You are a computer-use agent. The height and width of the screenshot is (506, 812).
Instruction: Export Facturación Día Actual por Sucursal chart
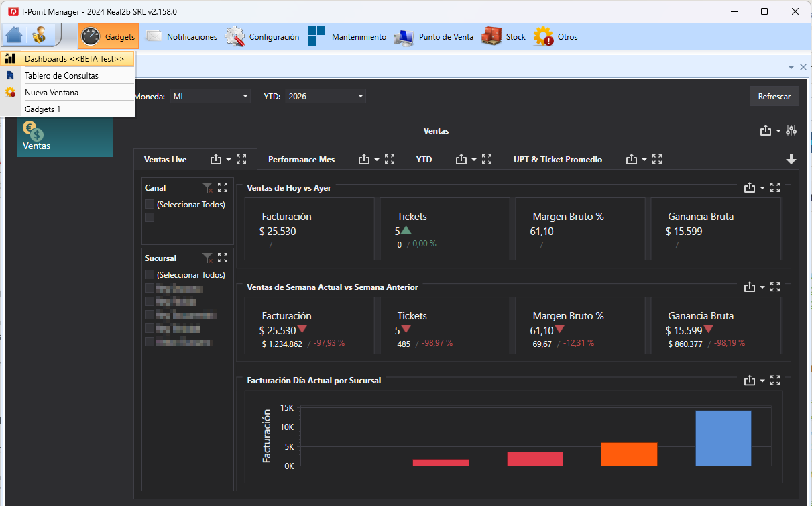tap(750, 381)
